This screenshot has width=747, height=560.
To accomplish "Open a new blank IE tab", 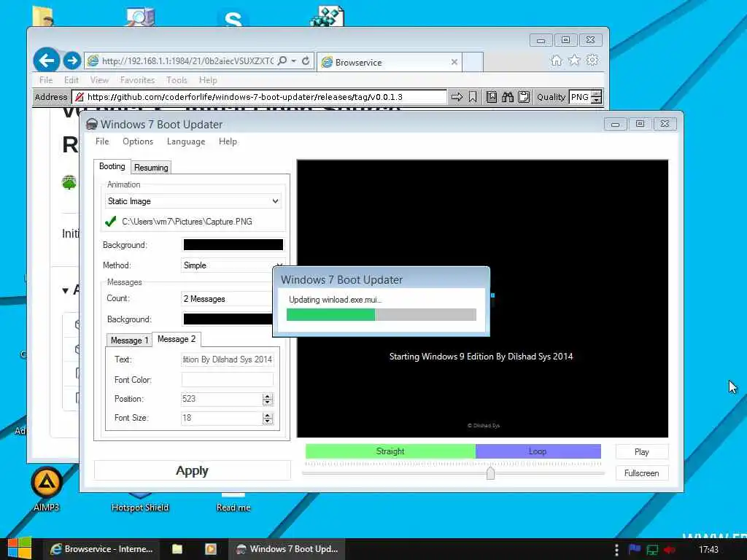I will tap(473, 62).
